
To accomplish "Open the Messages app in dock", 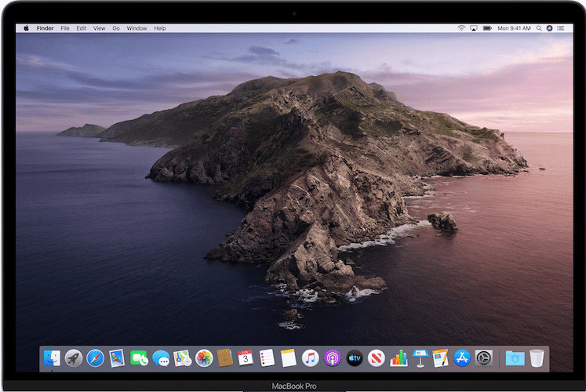I will coord(161,358).
